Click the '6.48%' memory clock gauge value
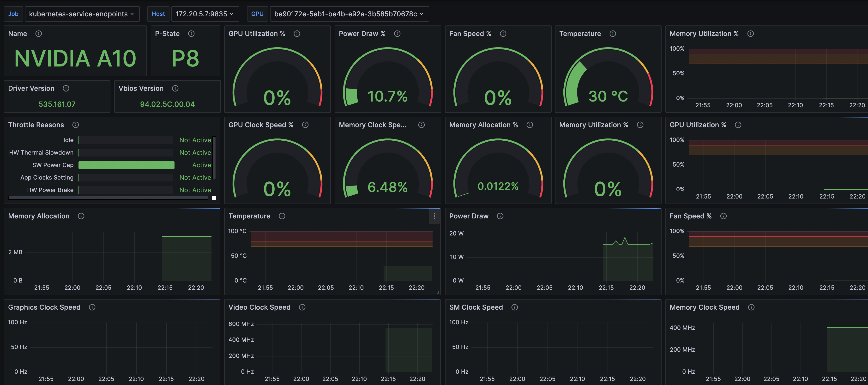 click(x=387, y=187)
